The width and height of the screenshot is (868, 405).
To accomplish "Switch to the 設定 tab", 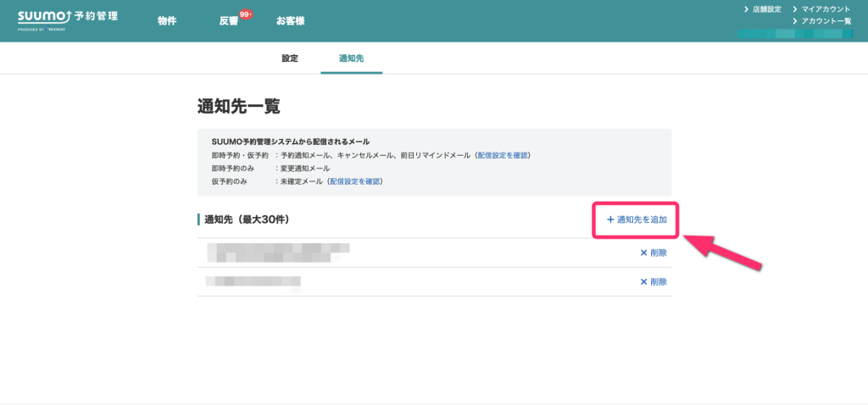I will pos(290,58).
